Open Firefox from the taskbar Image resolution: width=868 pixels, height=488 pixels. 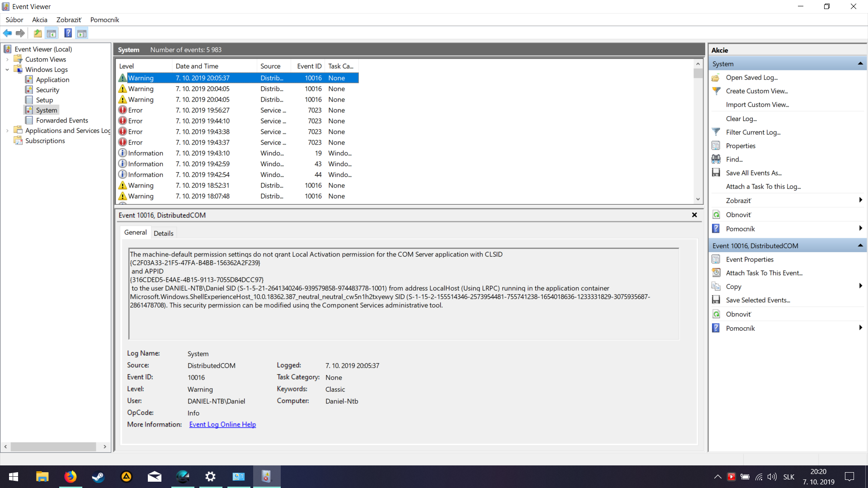tap(70, 477)
